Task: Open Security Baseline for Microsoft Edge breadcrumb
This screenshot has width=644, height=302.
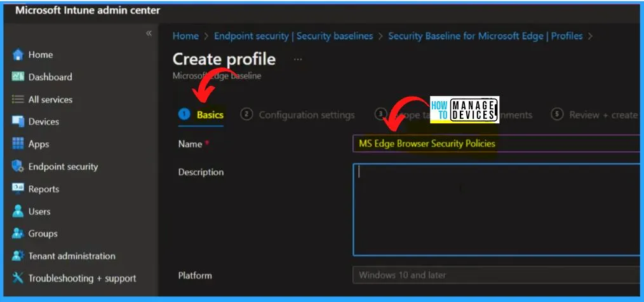Action: (x=485, y=36)
